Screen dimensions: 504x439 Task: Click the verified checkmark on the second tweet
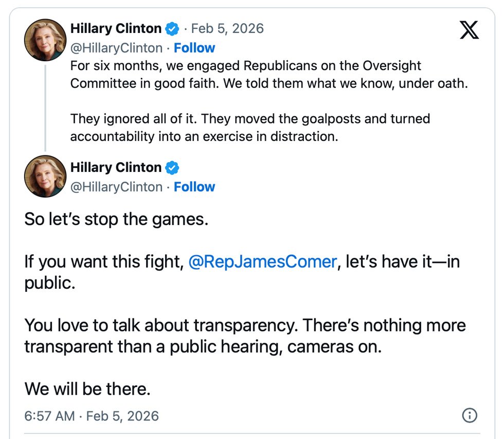172,168
